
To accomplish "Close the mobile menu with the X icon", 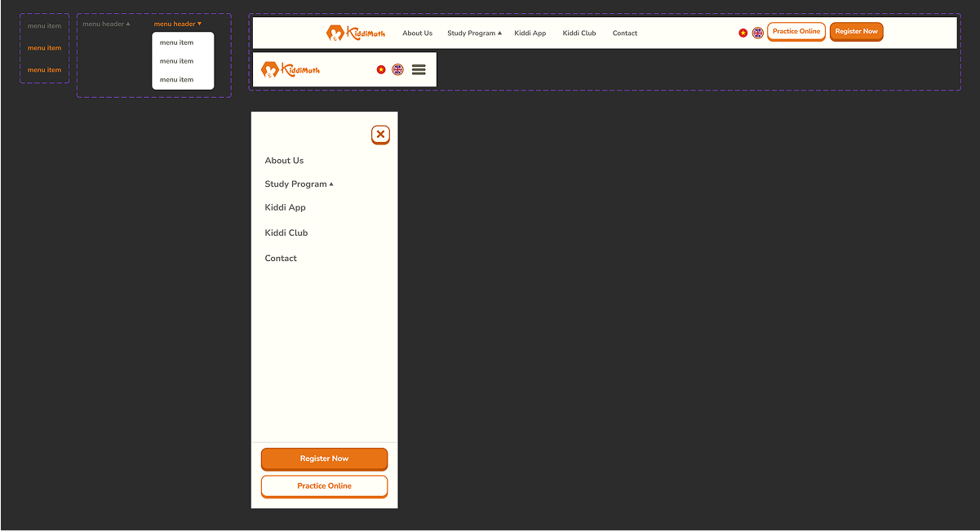I will point(380,135).
